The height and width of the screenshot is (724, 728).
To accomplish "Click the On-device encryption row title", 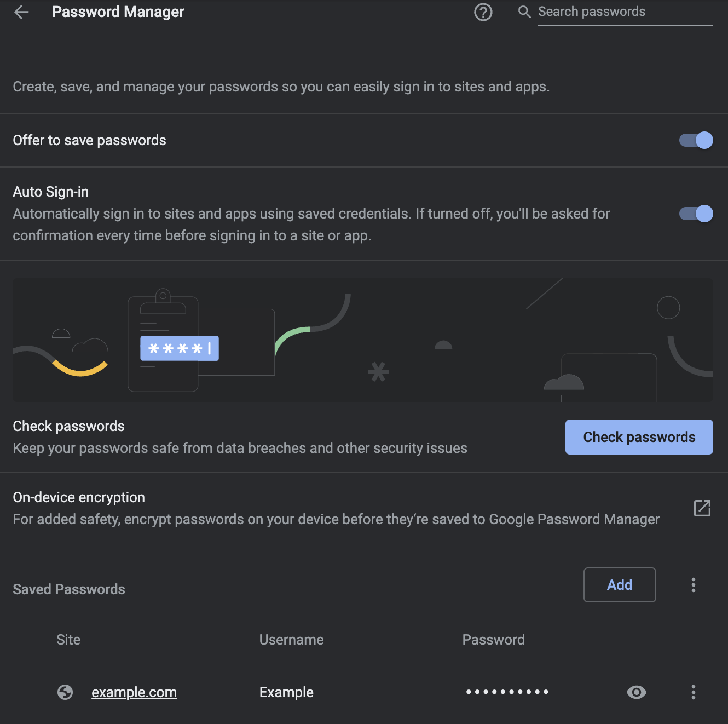I will [79, 497].
